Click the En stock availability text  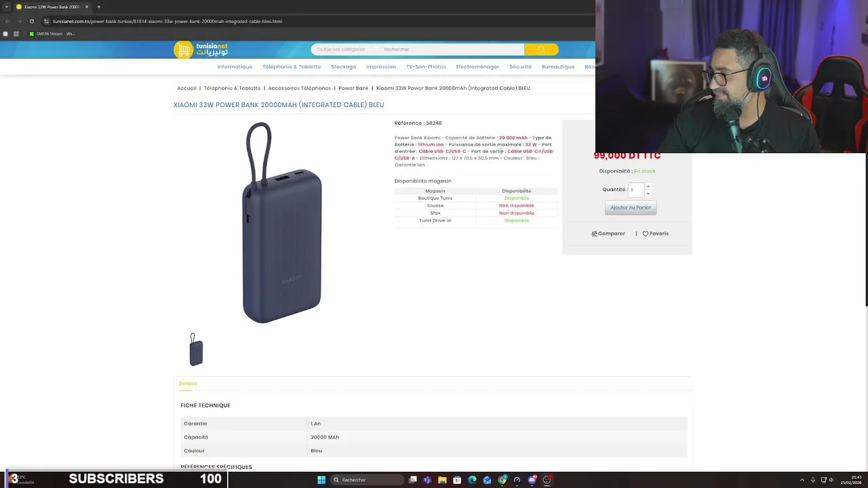(x=644, y=171)
